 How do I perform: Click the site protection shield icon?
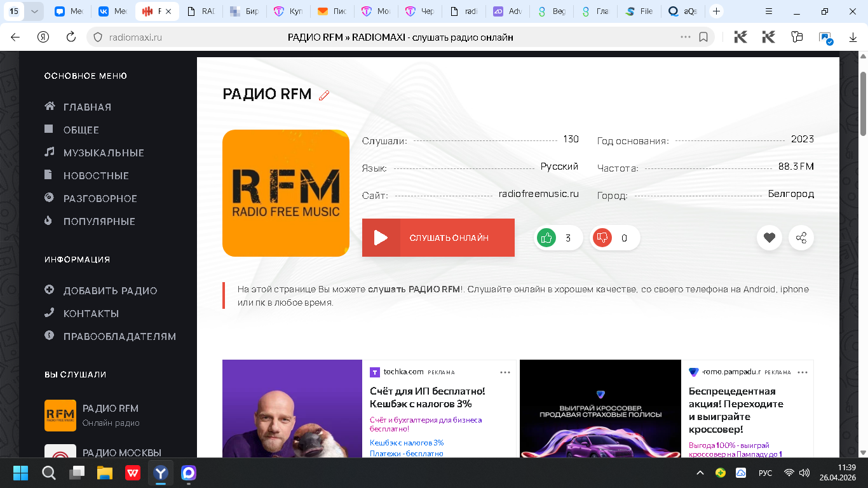(x=98, y=37)
